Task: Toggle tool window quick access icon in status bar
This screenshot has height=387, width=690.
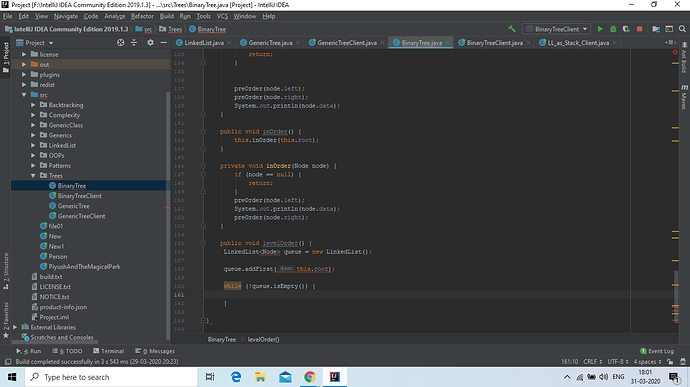Action: [7, 361]
